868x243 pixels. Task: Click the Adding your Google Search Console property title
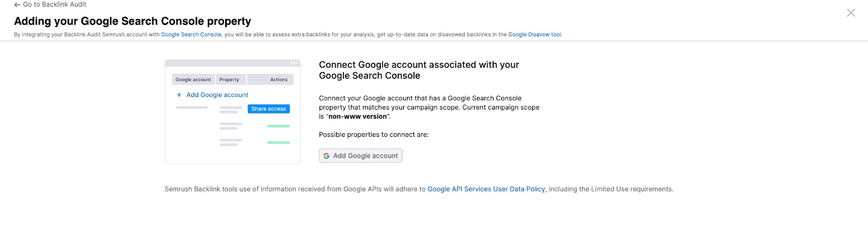132,21
